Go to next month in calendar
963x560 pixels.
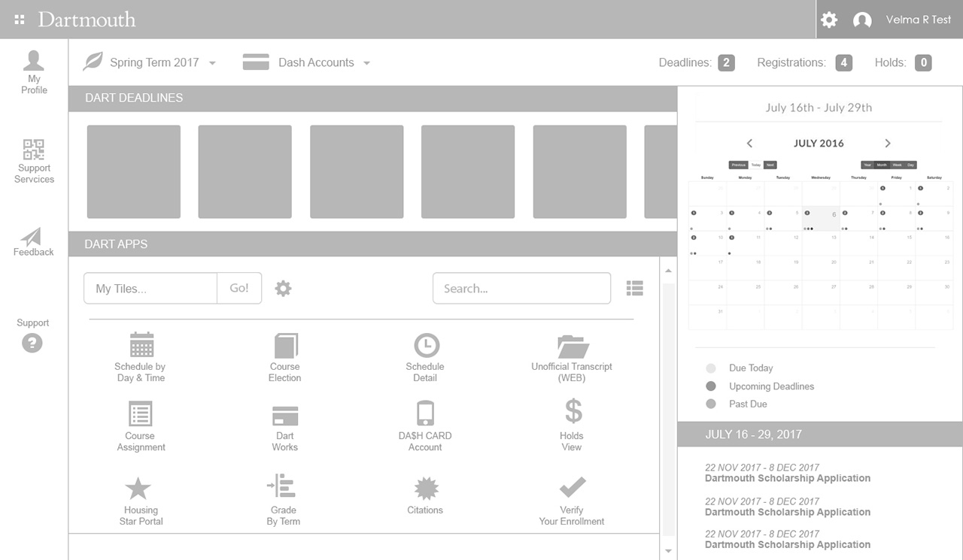click(x=888, y=143)
